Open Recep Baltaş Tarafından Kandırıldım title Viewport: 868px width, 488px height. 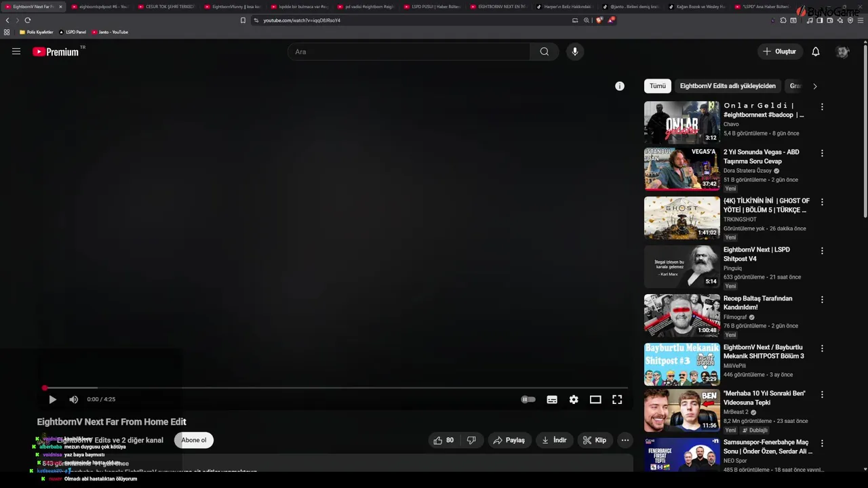pos(757,303)
